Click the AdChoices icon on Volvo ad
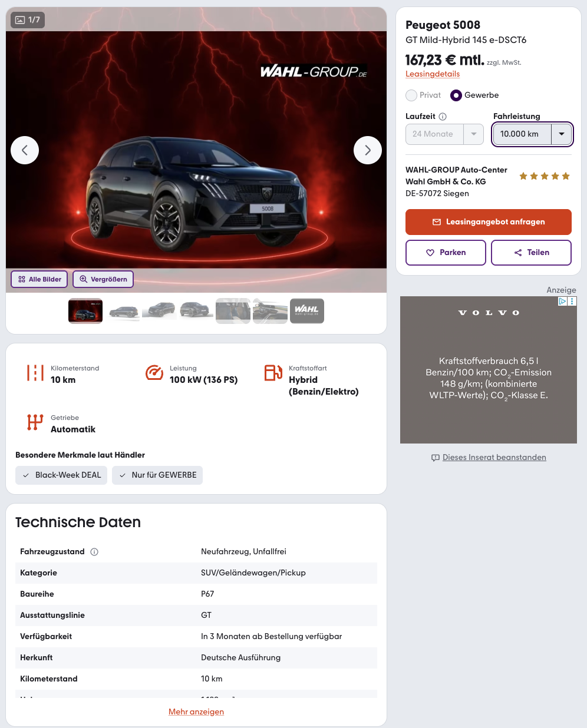This screenshot has height=728, width=587. (x=563, y=301)
